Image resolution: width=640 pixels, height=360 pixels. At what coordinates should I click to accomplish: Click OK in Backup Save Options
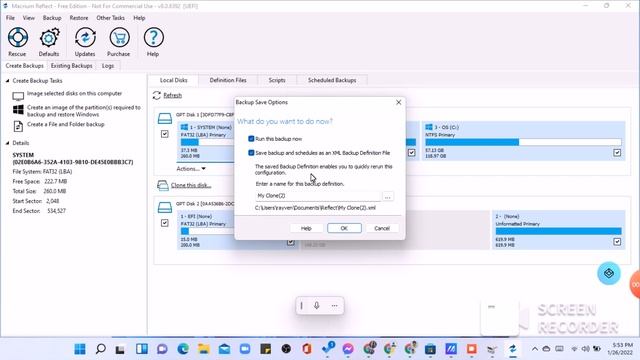pos(344,228)
